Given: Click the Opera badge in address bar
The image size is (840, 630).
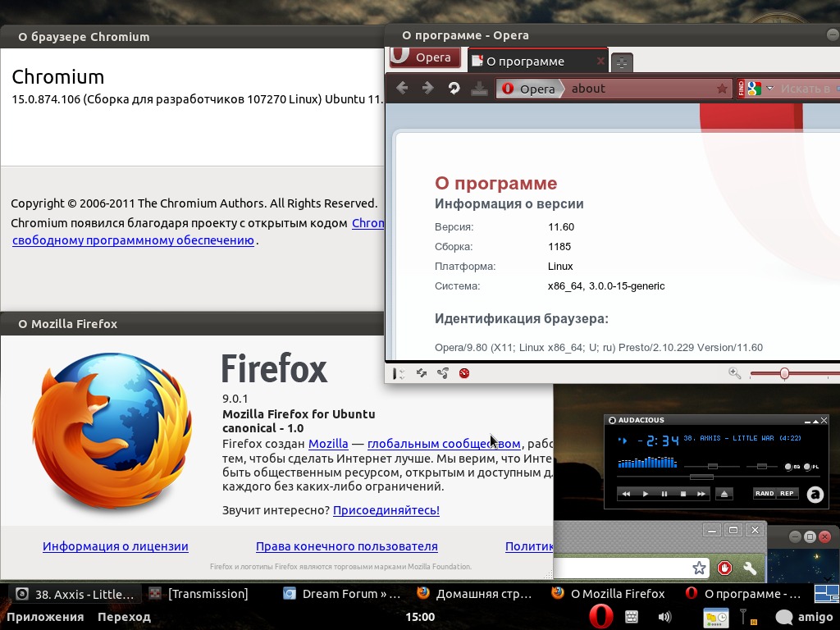Looking at the screenshot, I should [x=530, y=89].
